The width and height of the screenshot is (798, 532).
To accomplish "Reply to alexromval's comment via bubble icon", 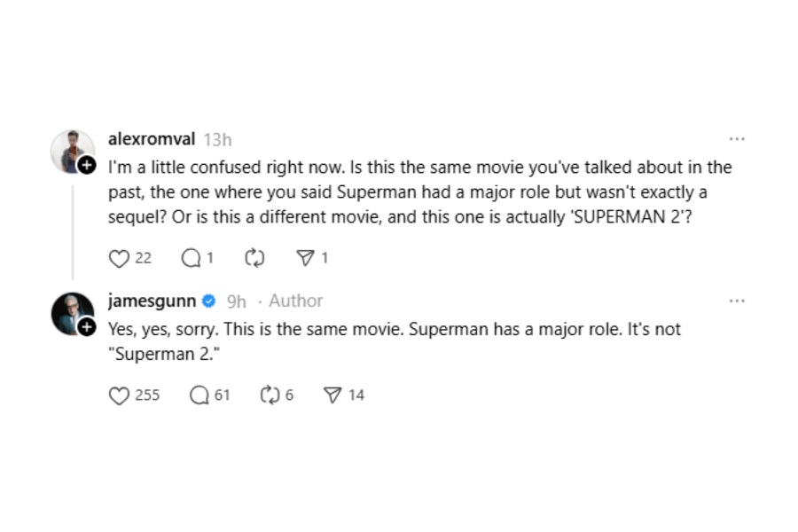I will (x=191, y=258).
